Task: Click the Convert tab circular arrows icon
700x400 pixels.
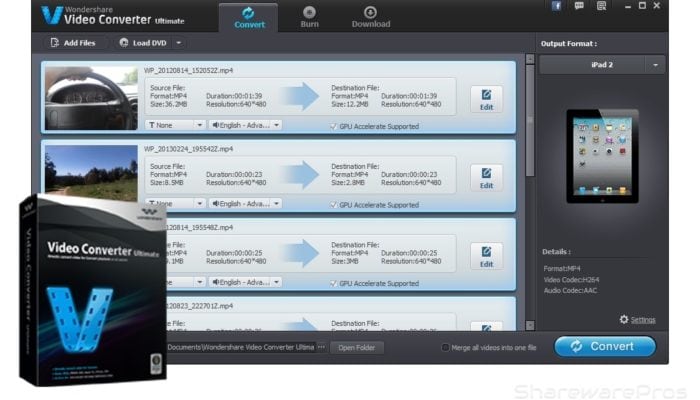Action: 248,12
